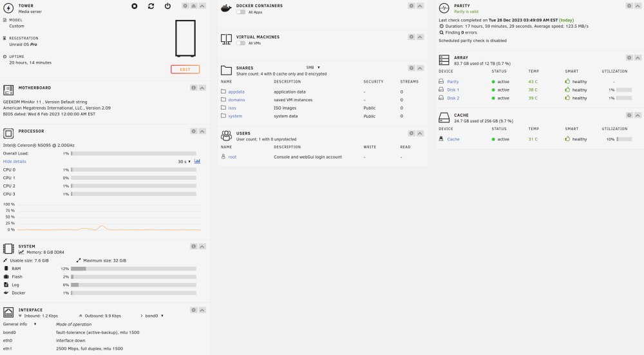
Task: Click the folder icon next to appdata
Action: (x=223, y=91)
